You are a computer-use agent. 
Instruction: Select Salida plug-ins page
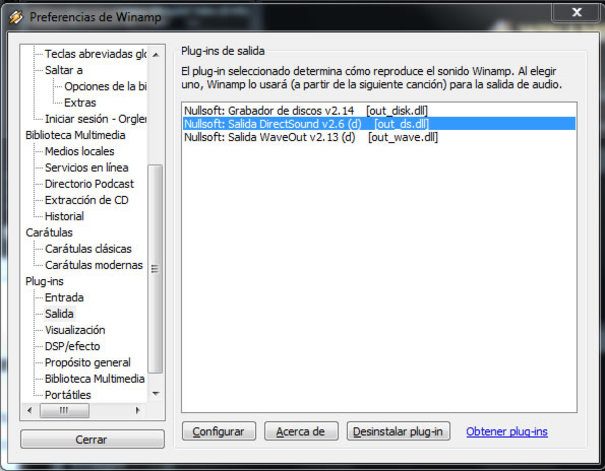point(59,314)
